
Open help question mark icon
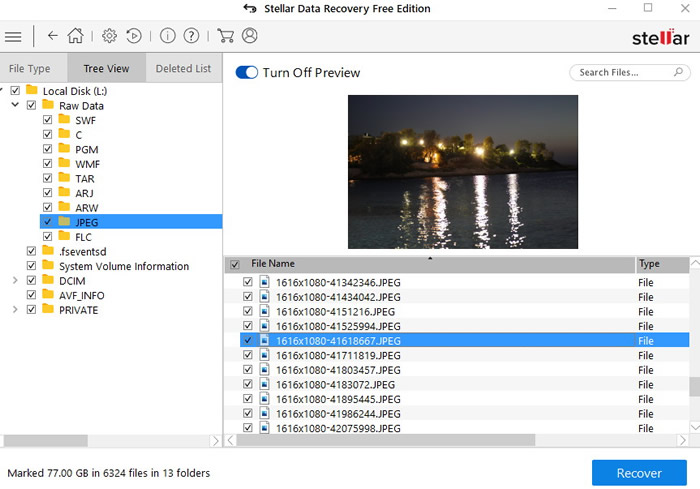click(x=190, y=36)
